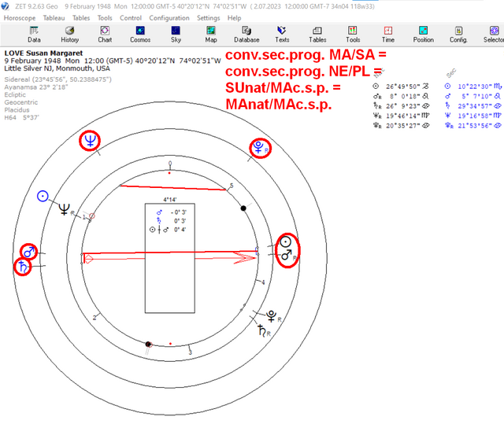Click the name LOVE Susan Margaret
The width and height of the screenshot is (504, 435).
point(43,53)
